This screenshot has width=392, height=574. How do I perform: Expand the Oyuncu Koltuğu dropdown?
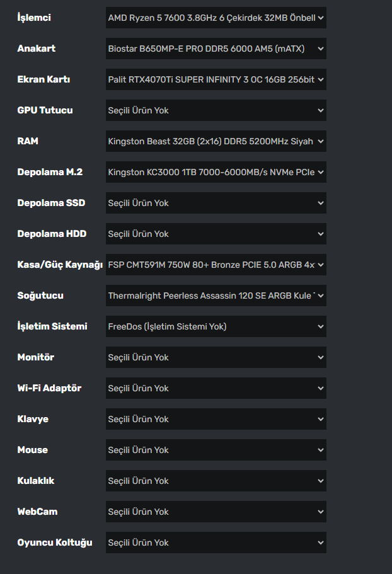(x=216, y=542)
